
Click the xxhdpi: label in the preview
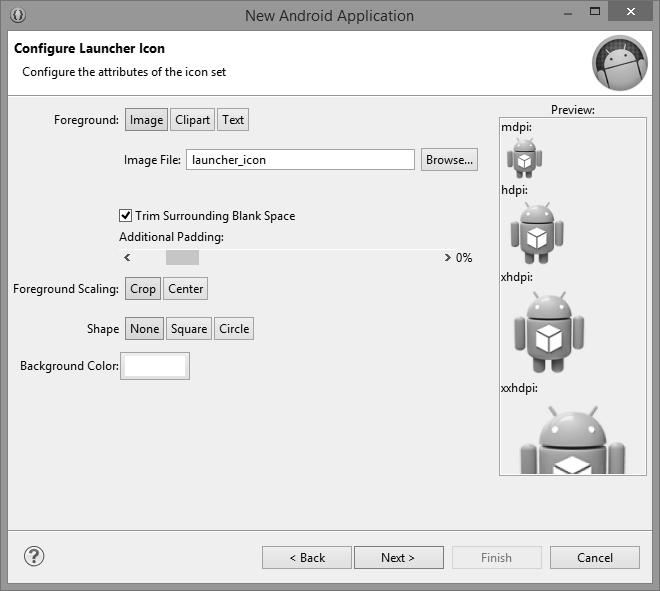(519, 388)
